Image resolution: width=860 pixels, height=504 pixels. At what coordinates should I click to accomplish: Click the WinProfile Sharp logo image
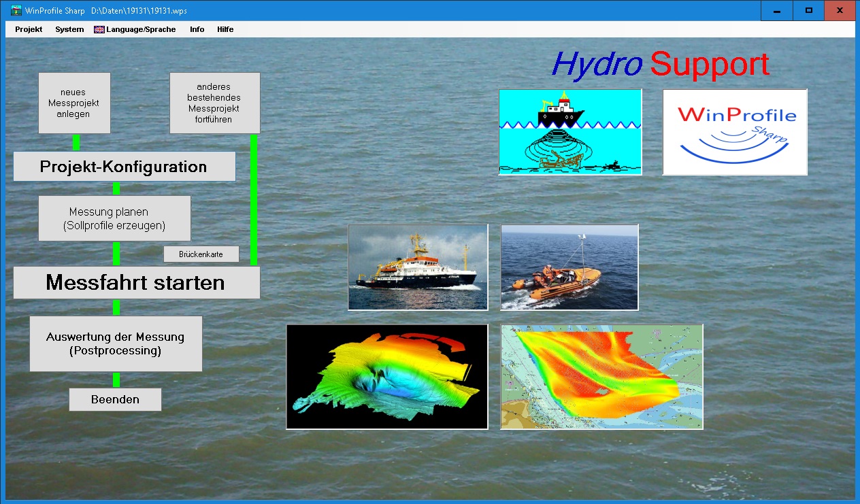click(735, 132)
